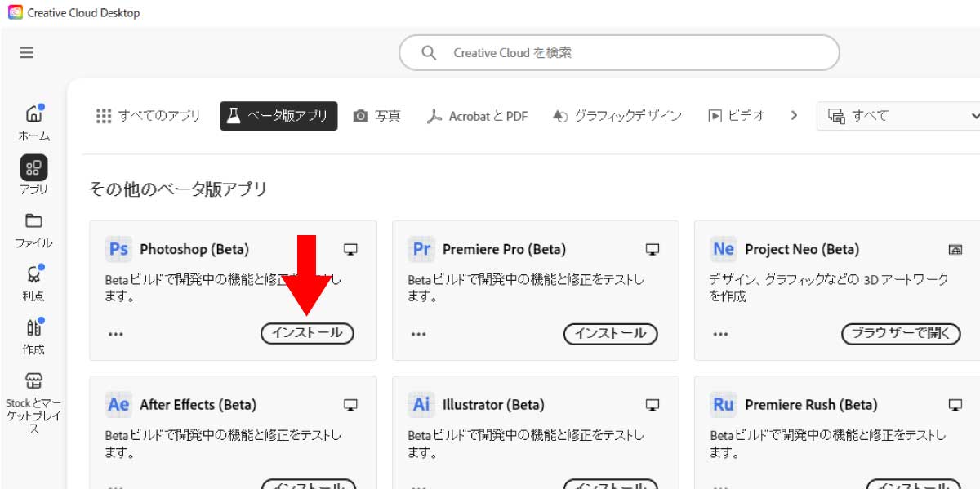Open the すべて filter dropdown
The width and height of the screenshot is (980, 489).
[899, 116]
